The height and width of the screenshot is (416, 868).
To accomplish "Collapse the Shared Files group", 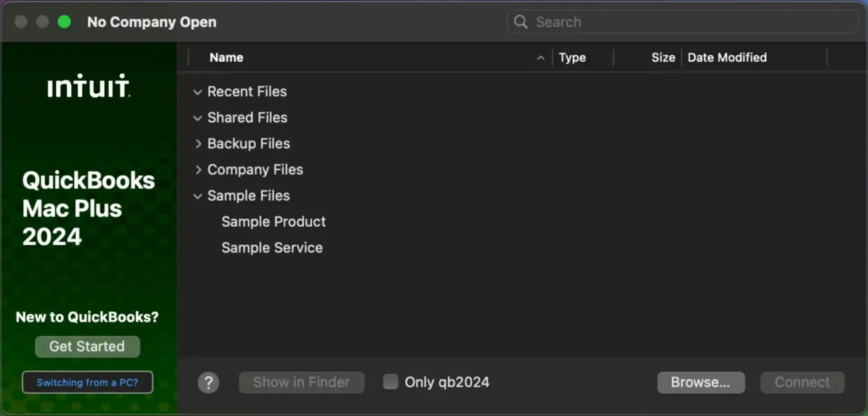I will coord(198,119).
